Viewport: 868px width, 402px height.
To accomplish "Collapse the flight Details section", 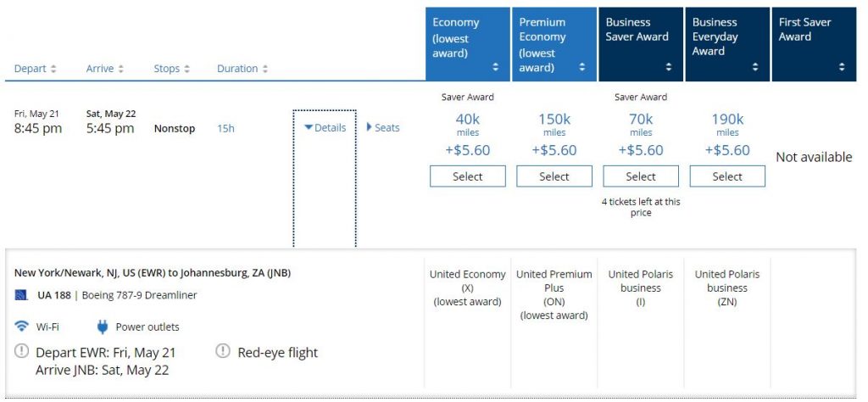I will click(325, 128).
